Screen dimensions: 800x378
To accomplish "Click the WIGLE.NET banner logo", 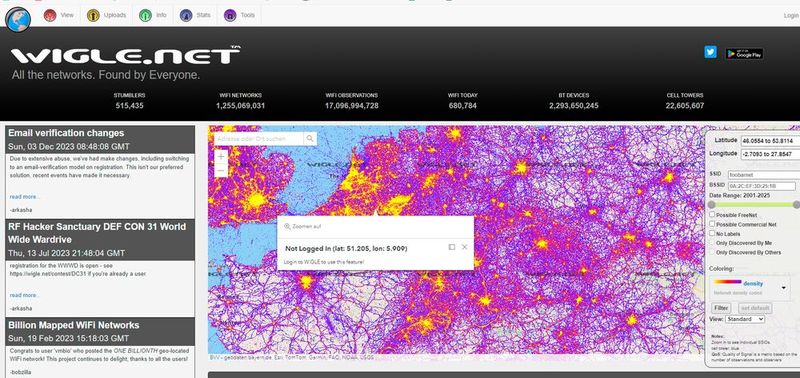I will pyautogui.click(x=126, y=56).
